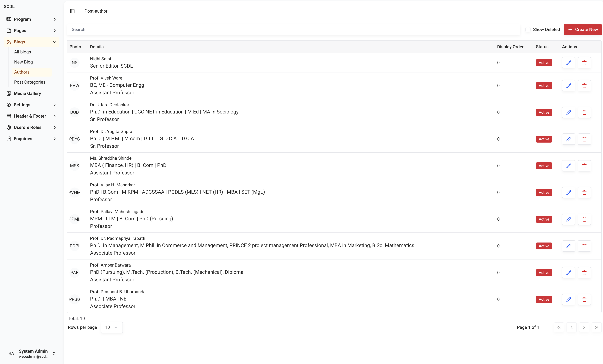Screen dimensions: 603x364
Task: Delete Ms. Shraddha Shinde using trash icon
Action: click(x=584, y=166)
